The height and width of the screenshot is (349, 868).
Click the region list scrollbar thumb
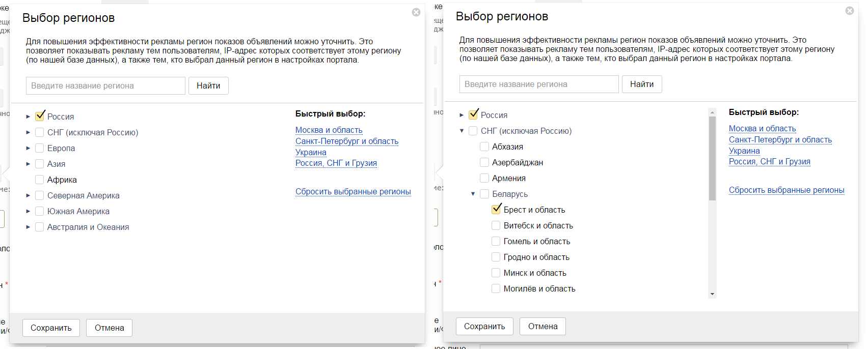click(712, 158)
